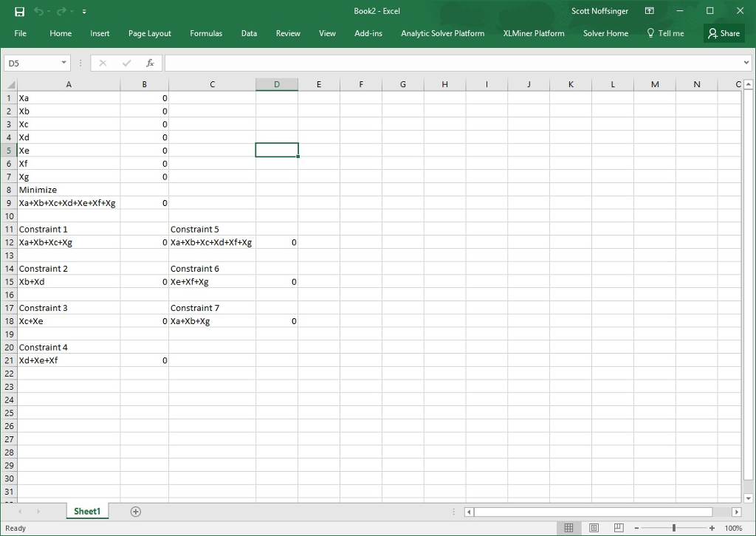756x536 pixels.
Task: Select Normal view in status bar
Action: pos(568,528)
